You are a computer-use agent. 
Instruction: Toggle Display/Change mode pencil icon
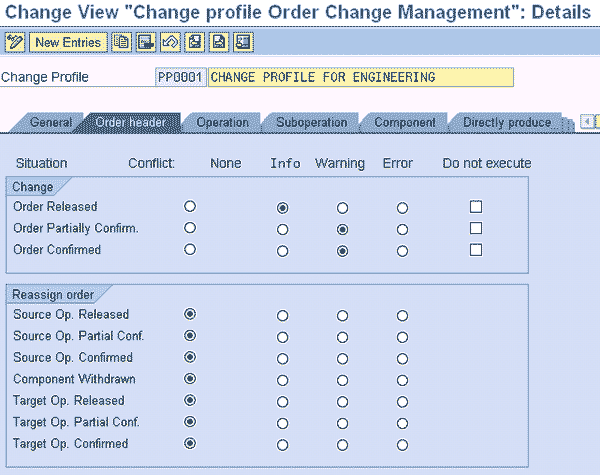click(14, 42)
